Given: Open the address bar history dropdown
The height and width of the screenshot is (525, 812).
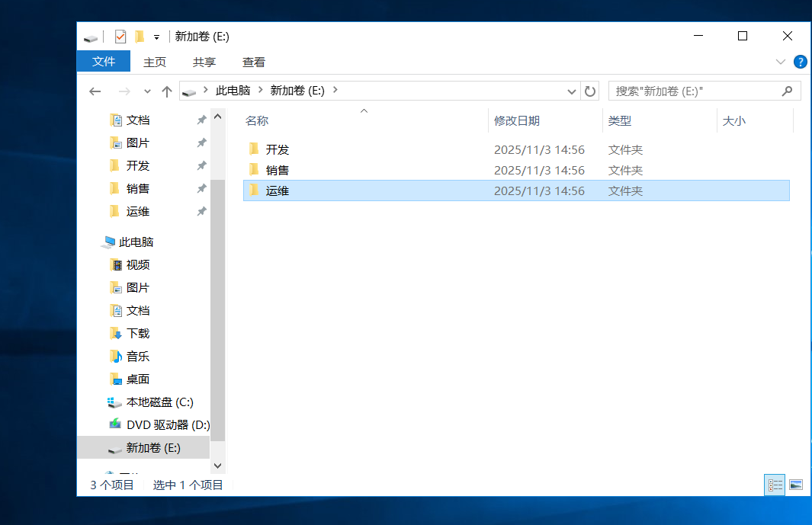Looking at the screenshot, I should point(571,91).
